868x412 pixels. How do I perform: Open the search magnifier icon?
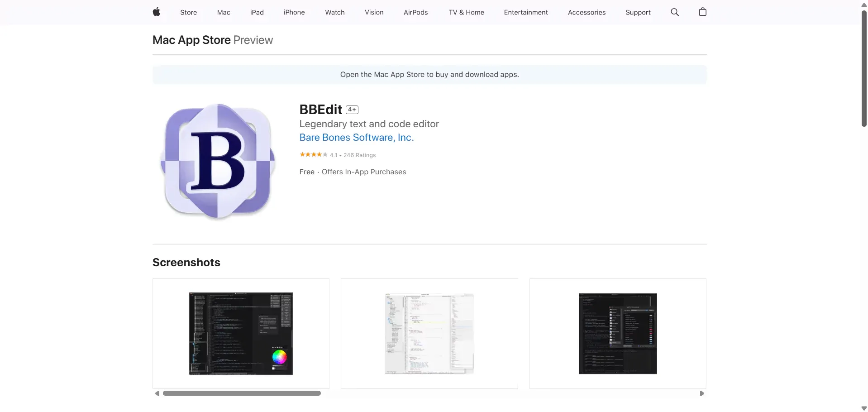pyautogui.click(x=675, y=12)
